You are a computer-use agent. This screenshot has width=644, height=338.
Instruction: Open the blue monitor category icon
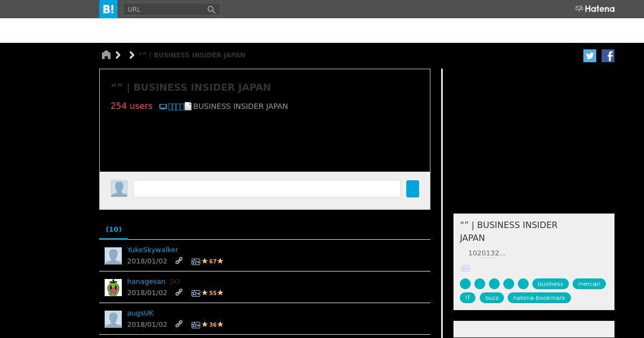(x=163, y=107)
